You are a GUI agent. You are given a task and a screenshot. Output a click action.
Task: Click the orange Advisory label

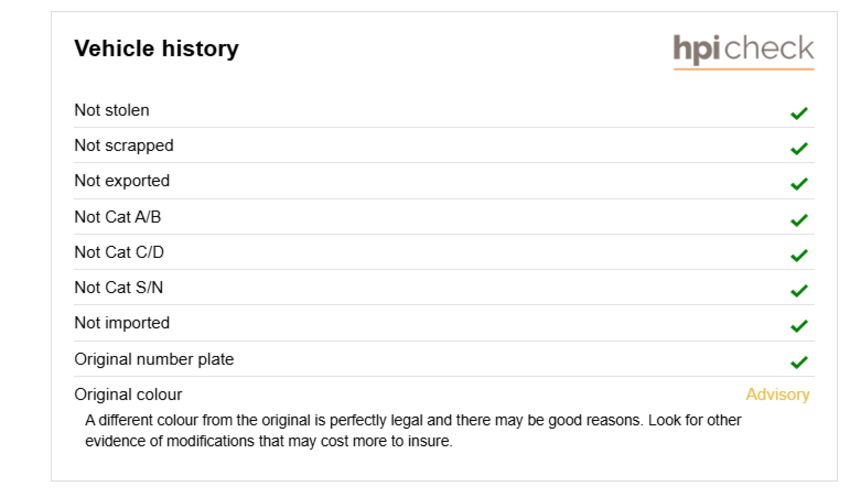point(777,395)
